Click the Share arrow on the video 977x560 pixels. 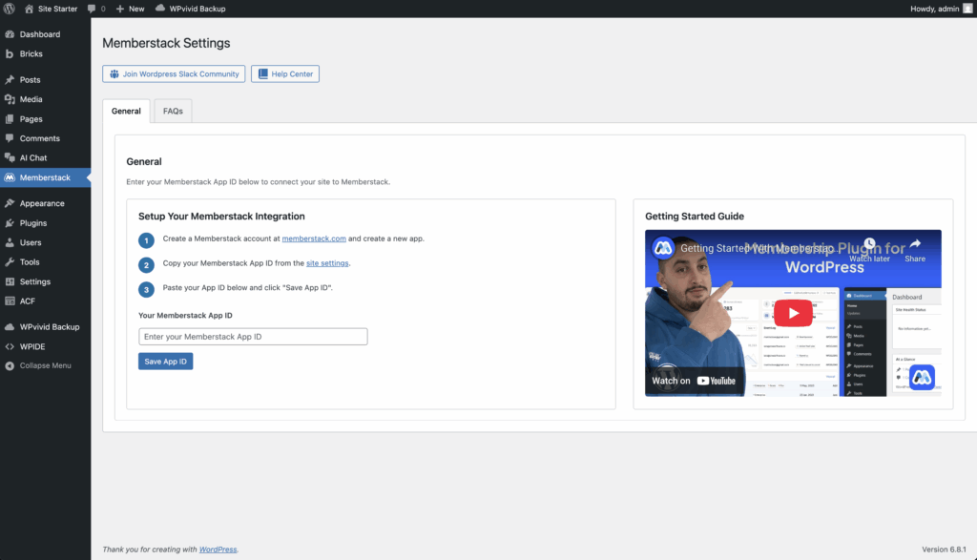[x=914, y=247]
